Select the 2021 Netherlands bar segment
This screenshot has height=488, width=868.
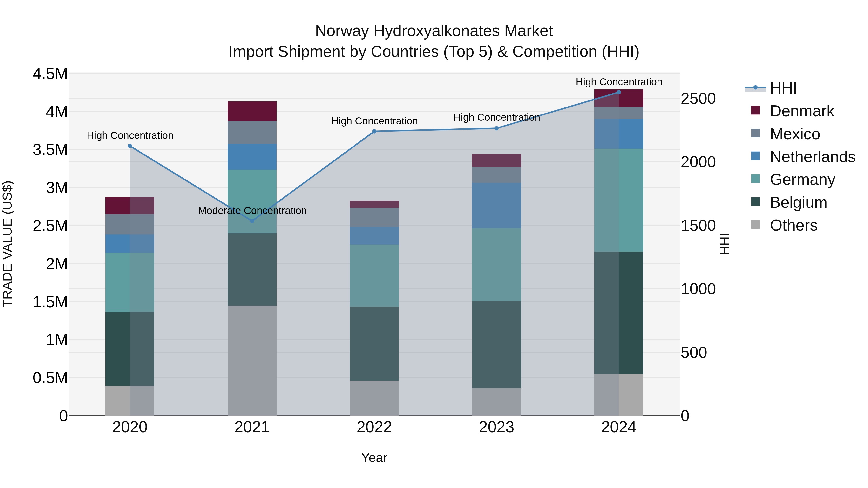pyautogui.click(x=252, y=157)
